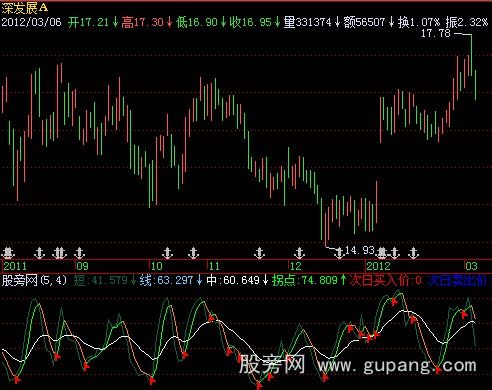Click the 17.78 peak price label
Image resolution: width=492 pixels, height=390 pixels.
tap(436, 33)
